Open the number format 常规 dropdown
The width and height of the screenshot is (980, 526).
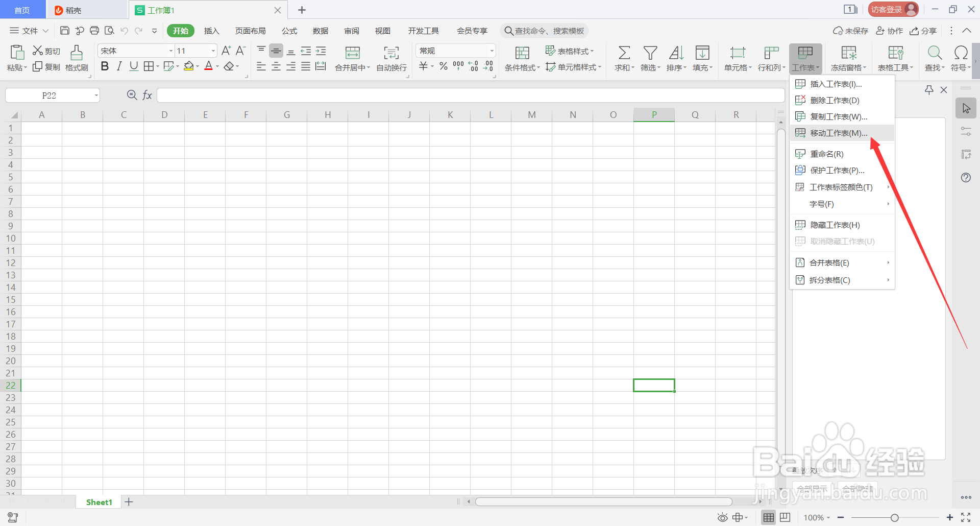point(492,51)
